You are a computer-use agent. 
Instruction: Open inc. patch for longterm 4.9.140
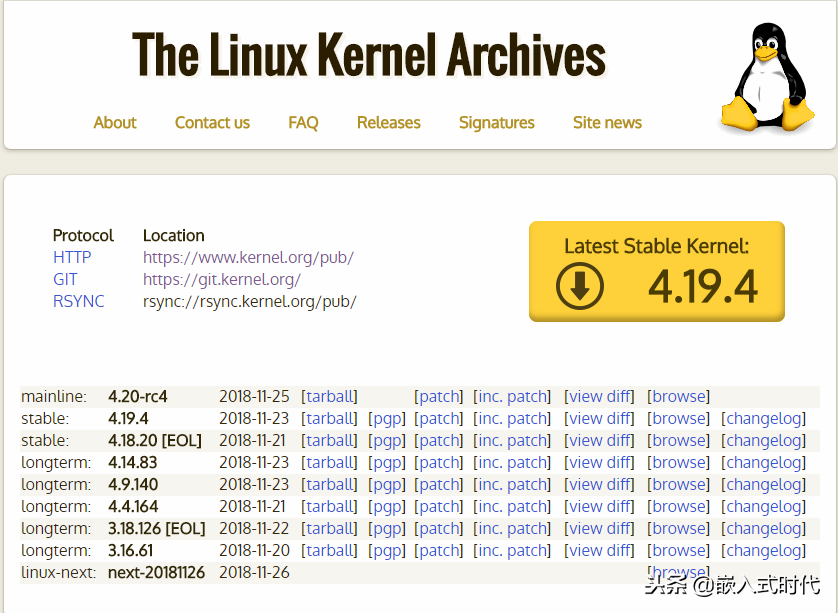512,485
